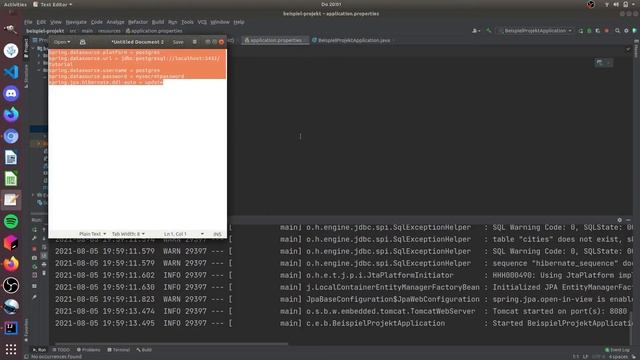Click the log line timestamped 19:59:13.495
Viewport: 640px width, 360px height.
tap(343, 323)
